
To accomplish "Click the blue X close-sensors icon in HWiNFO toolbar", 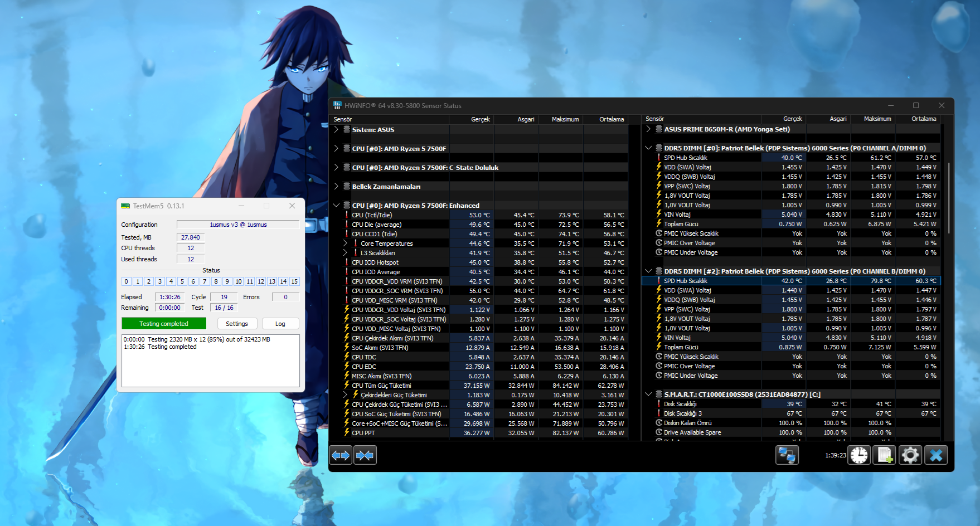I will coord(936,455).
